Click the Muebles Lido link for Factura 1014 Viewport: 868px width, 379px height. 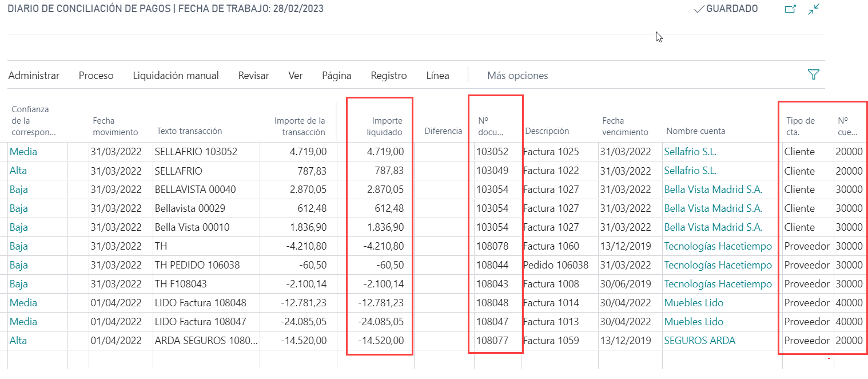click(x=694, y=303)
